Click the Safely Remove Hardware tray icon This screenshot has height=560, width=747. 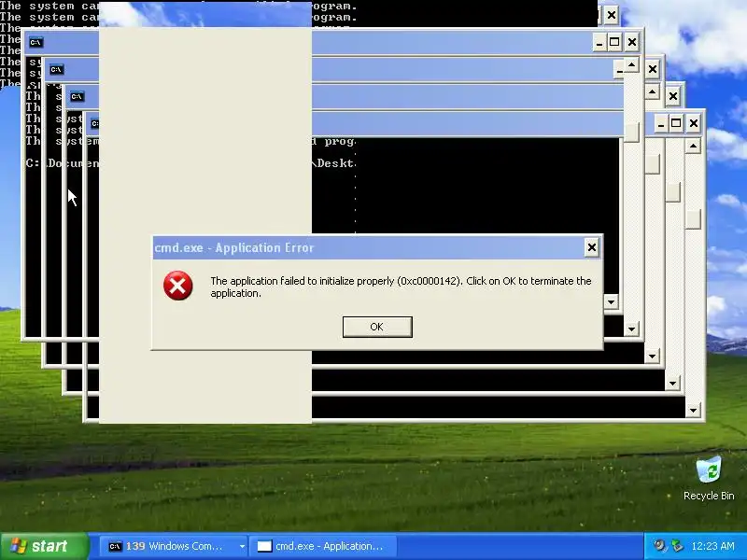(x=676, y=546)
